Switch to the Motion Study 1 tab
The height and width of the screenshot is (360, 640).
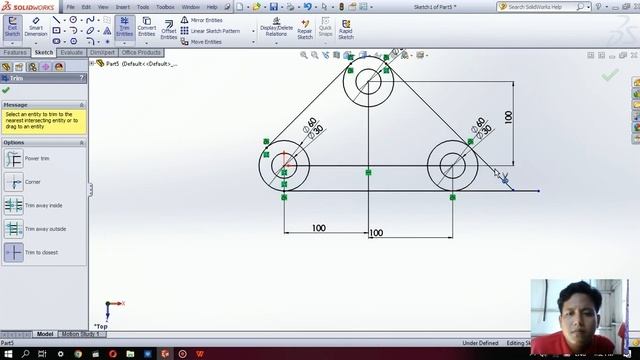[81, 334]
